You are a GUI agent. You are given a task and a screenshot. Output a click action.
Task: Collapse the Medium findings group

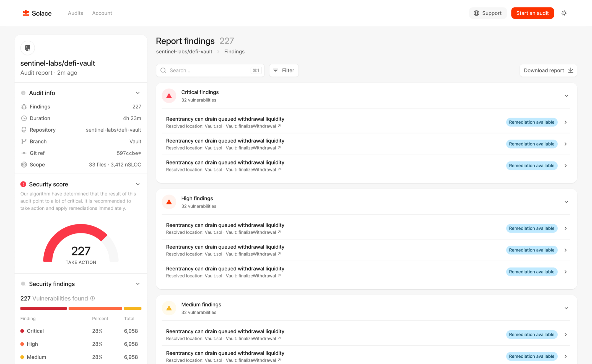[x=566, y=308]
